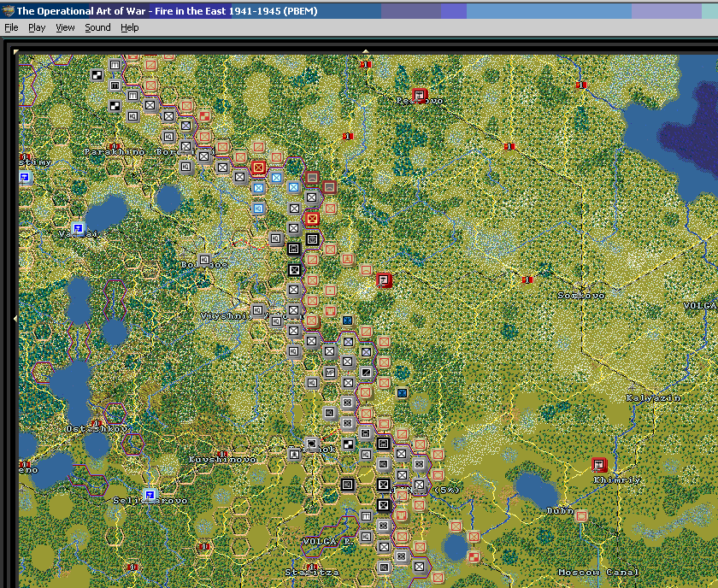Viewport: 718px width, 588px height.
Task: Select the red HQ unit at Pestovo
Action: (420, 96)
